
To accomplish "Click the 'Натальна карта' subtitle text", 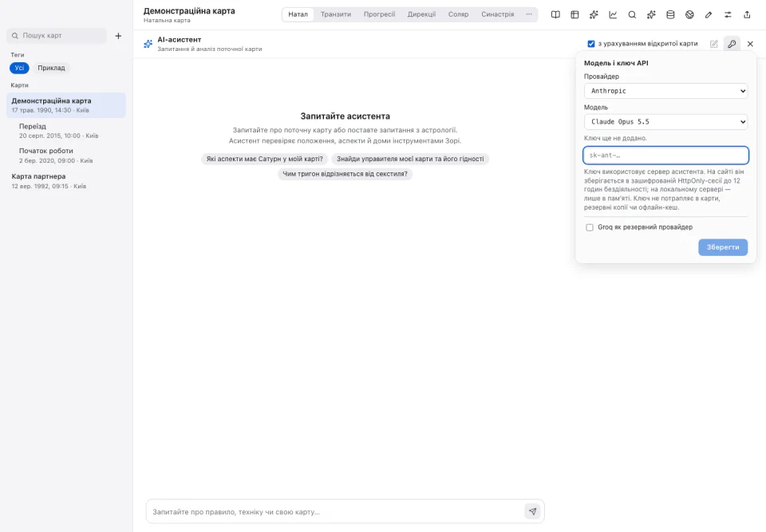I will [167, 21].
